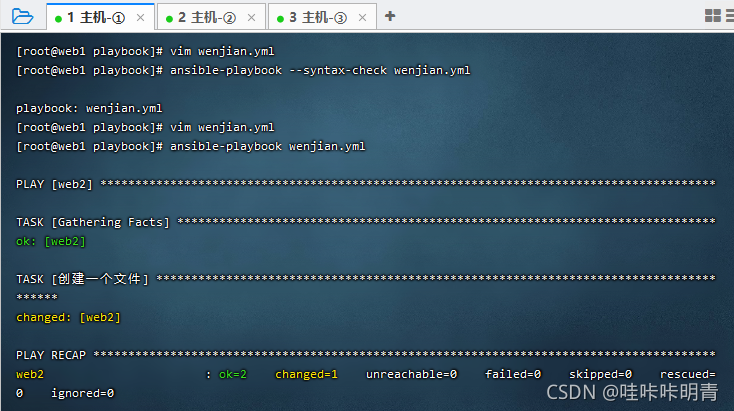Image resolution: width=734 pixels, height=411 pixels.
Task: Switch to the 主机-③ tab
Action: tap(322, 17)
